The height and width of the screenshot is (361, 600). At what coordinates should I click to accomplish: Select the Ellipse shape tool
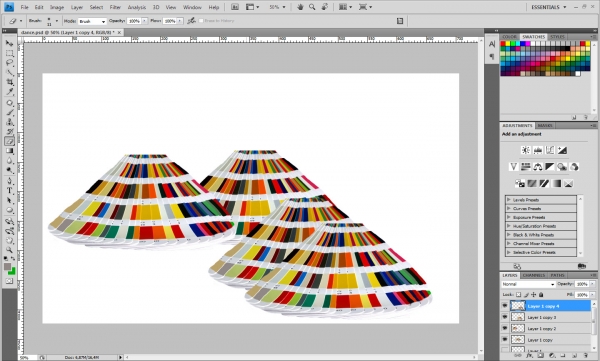pos(9,210)
